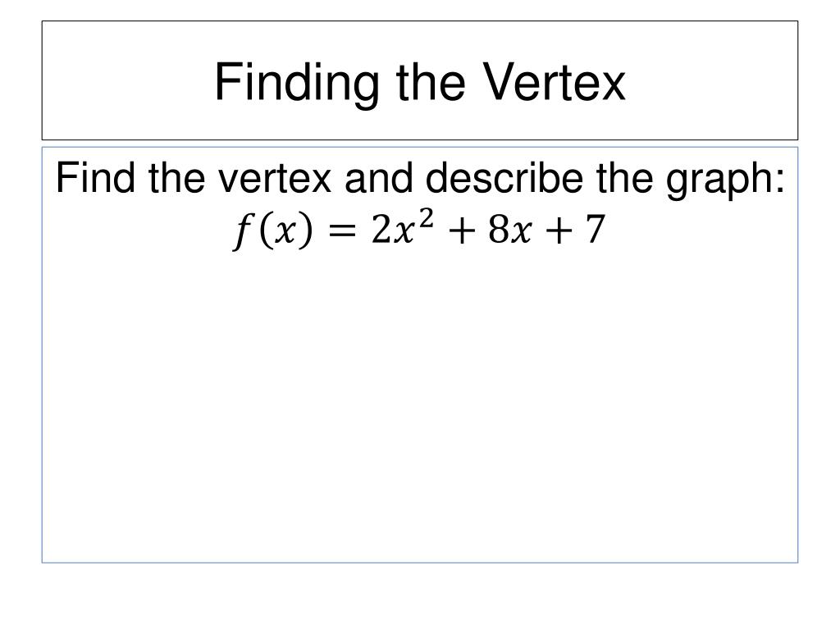Image resolution: width=840 pixels, height=630 pixels.
Task: Click the constant 7 in equation
Action: [x=595, y=230]
